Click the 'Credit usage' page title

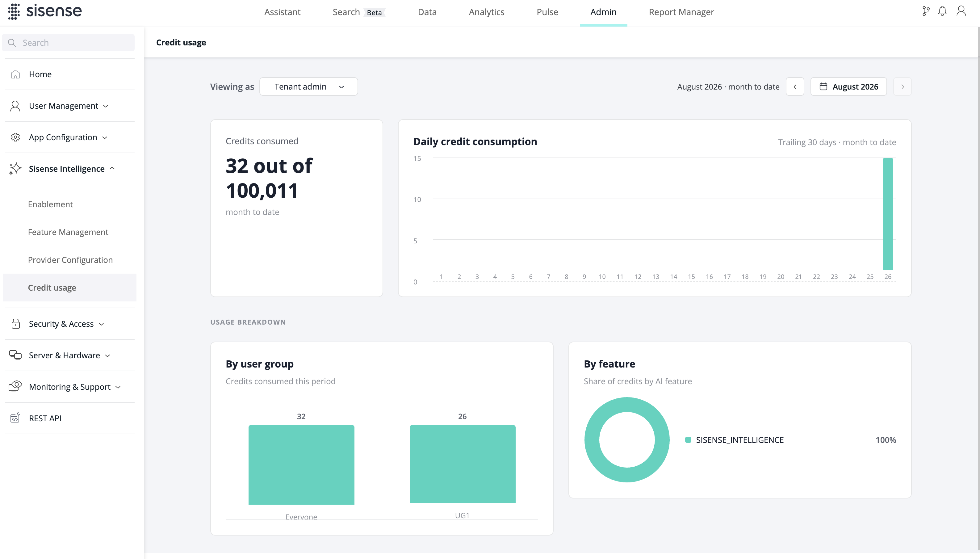181,43
